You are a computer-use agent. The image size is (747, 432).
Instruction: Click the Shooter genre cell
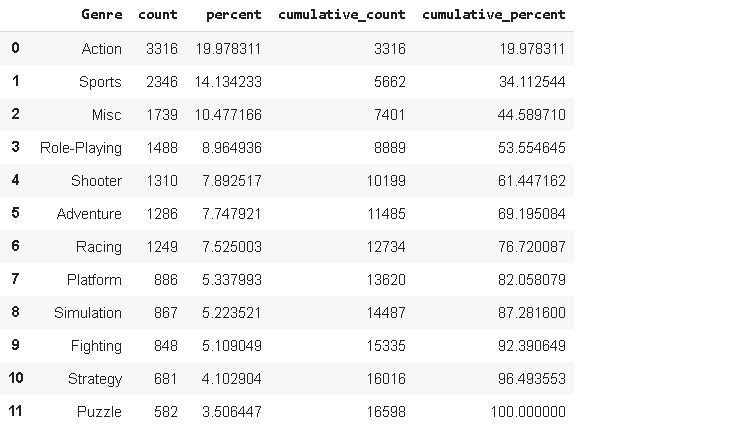(97, 181)
